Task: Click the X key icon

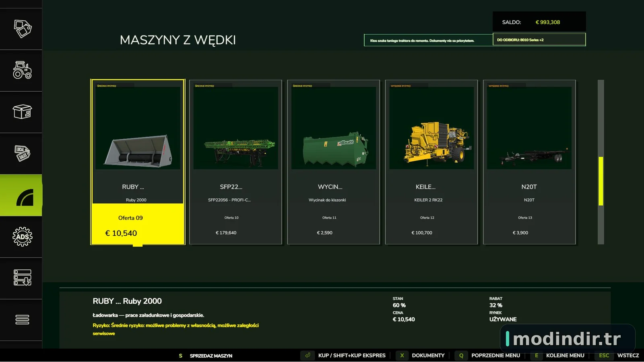Action: [402, 355]
